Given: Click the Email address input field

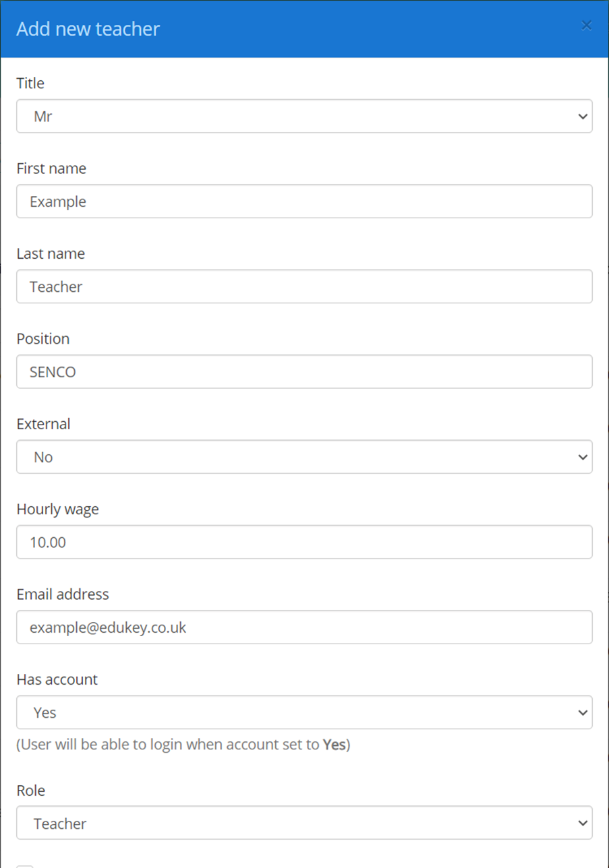Looking at the screenshot, I should click(304, 627).
